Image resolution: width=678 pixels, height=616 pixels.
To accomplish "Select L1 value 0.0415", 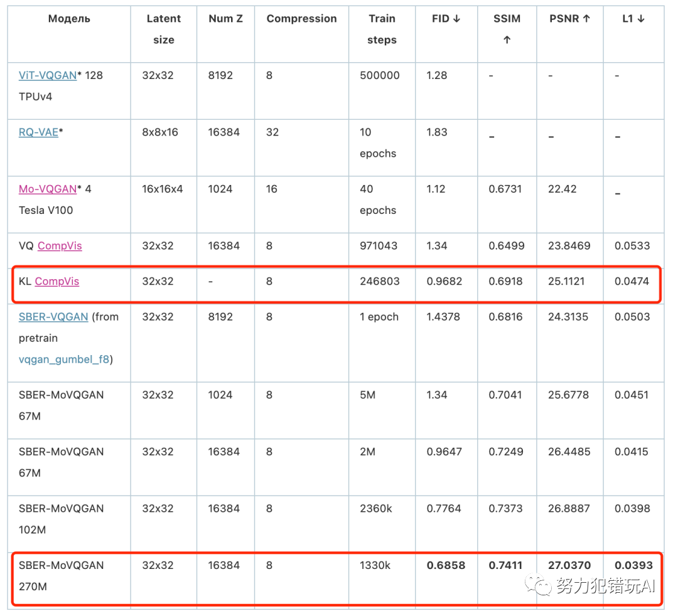I will pos(632,452).
